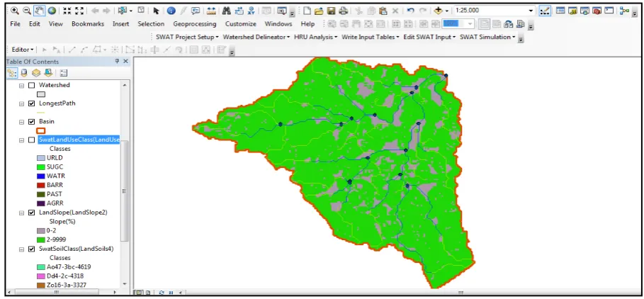
Task: Collapse the LongestPath layer legend
Action: [21, 103]
